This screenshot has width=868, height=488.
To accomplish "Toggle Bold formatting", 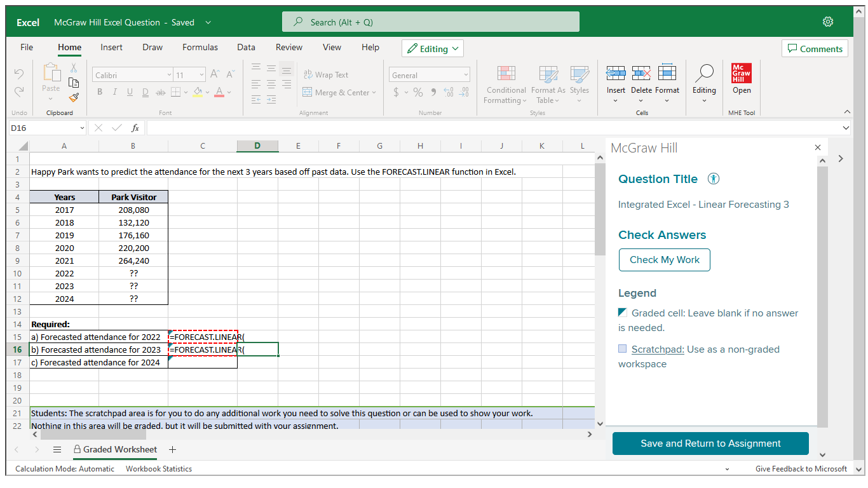I will coord(100,92).
